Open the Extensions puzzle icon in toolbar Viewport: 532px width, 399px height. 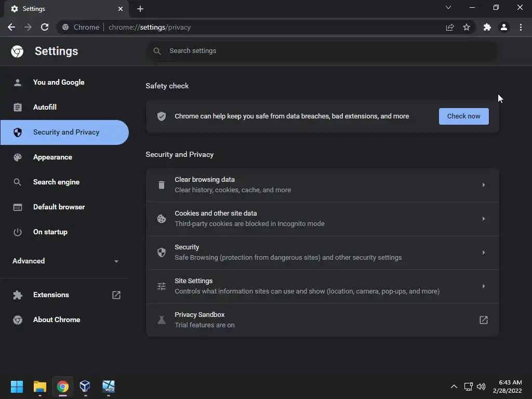[x=487, y=27]
